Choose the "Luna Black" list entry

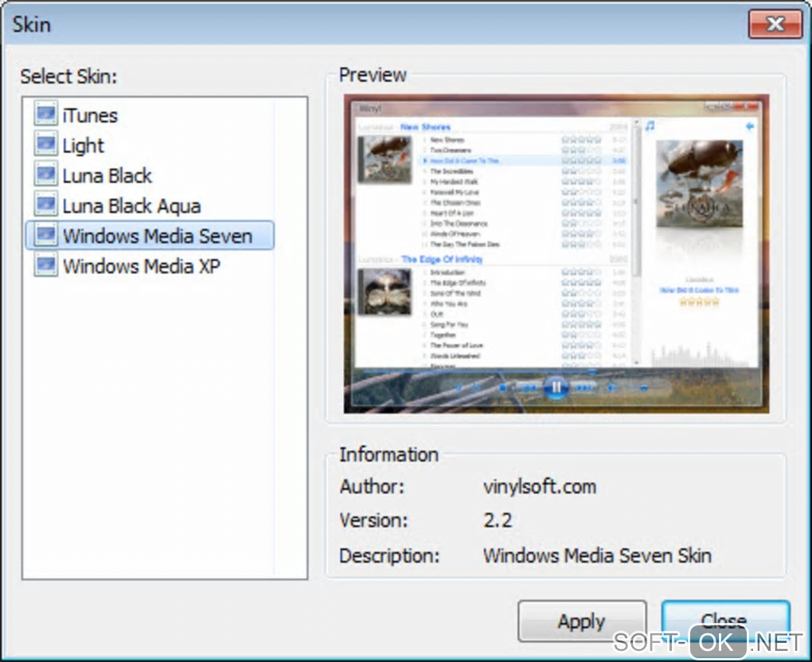click(x=107, y=176)
